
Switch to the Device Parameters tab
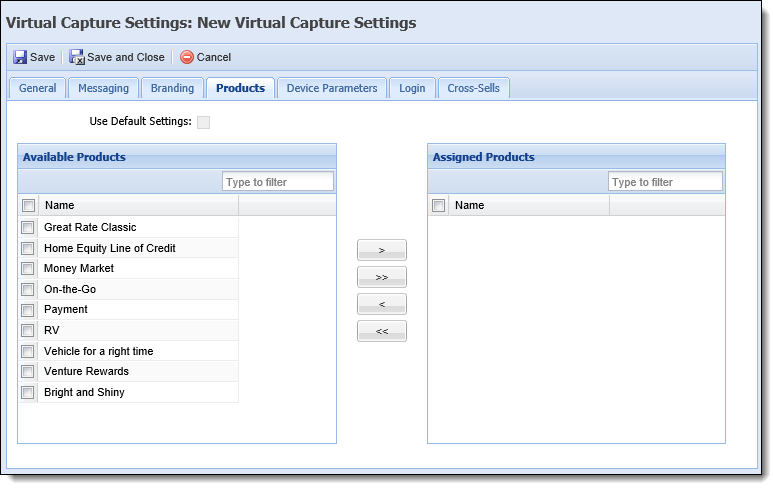coord(332,88)
